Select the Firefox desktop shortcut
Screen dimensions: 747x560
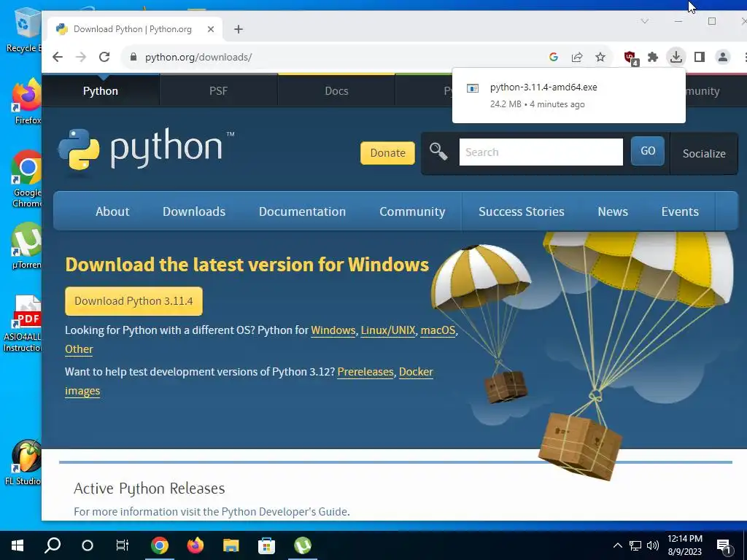[27, 101]
